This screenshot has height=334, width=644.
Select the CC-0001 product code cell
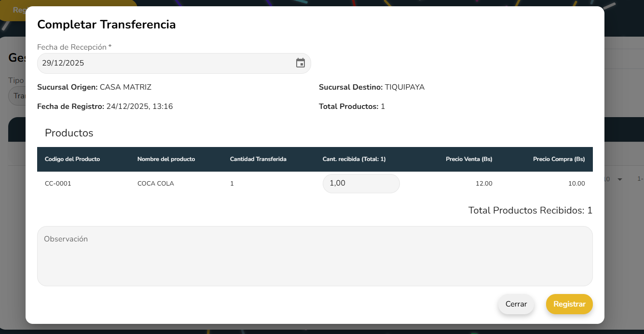(x=58, y=184)
